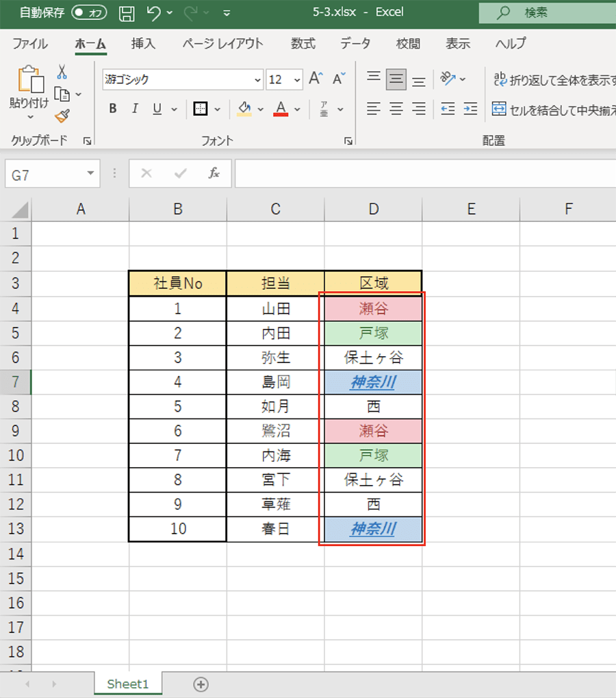Open the ヘルプ tab
Screen dimensions: 616x698
click(511, 44)
